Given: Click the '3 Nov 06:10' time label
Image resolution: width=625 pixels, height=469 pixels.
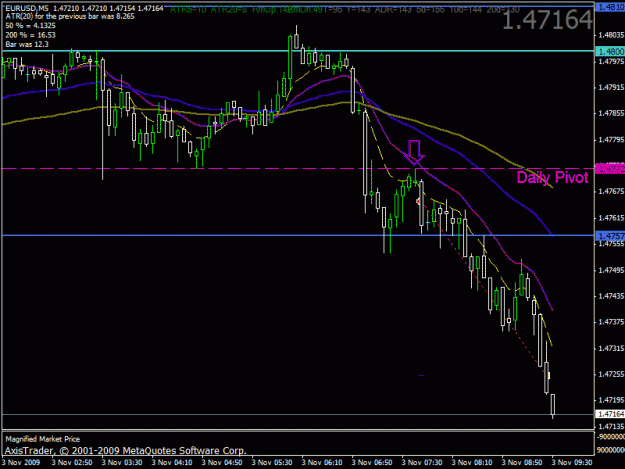Looking at the screenshot, I should [x=322, y=463].
